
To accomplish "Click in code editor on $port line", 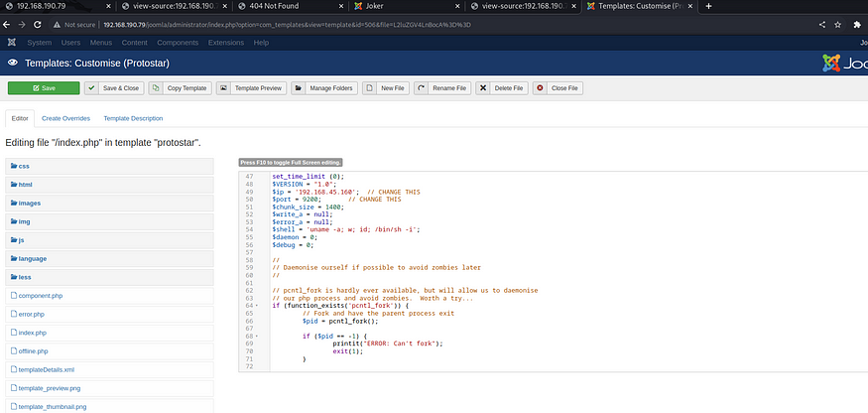I will (336, 200).
